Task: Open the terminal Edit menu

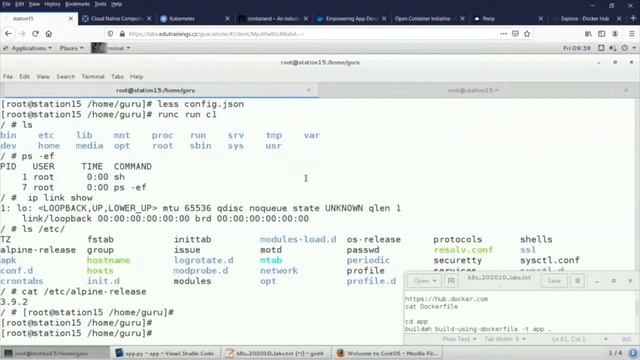Action: pyautogui.click(x=24, y=76)
